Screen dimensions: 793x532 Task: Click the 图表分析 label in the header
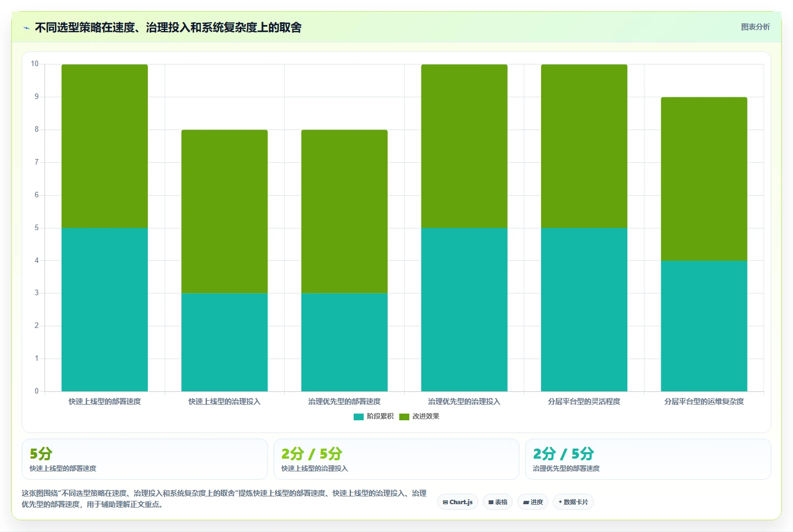coord(755,27)
